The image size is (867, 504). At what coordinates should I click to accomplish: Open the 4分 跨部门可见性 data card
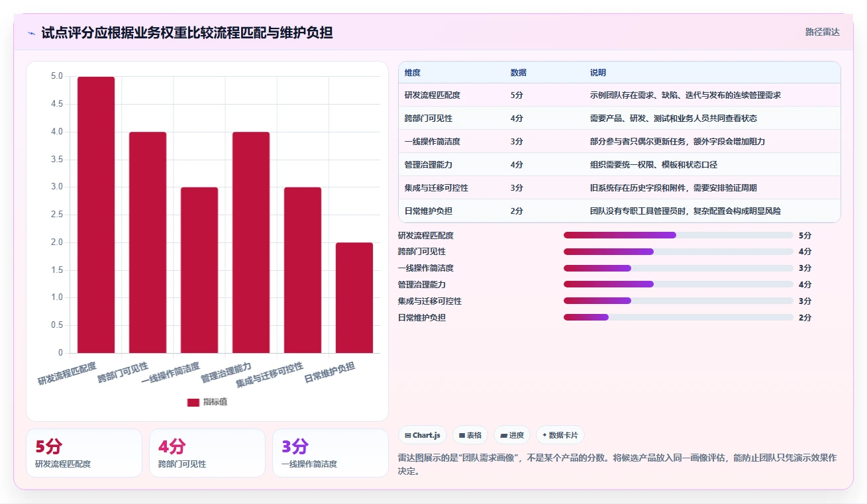pyautogui.click(x=207, y=453)
